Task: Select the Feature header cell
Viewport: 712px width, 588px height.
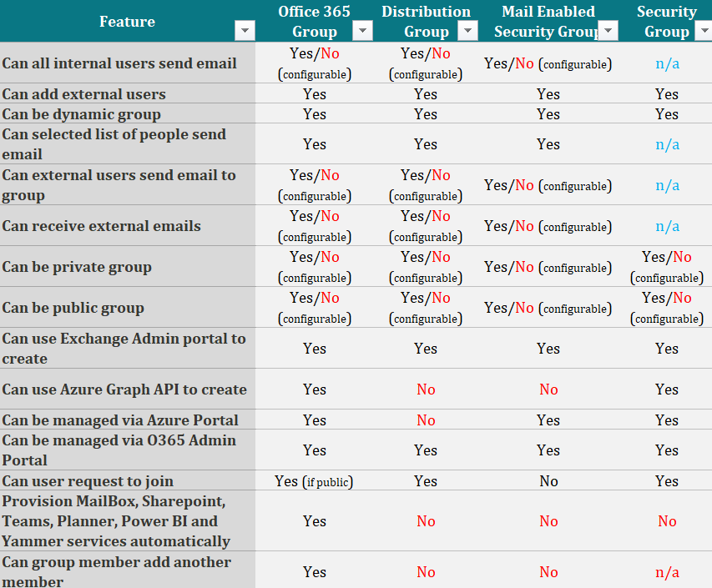Action: pyautogui.click(x=127, y=21)
